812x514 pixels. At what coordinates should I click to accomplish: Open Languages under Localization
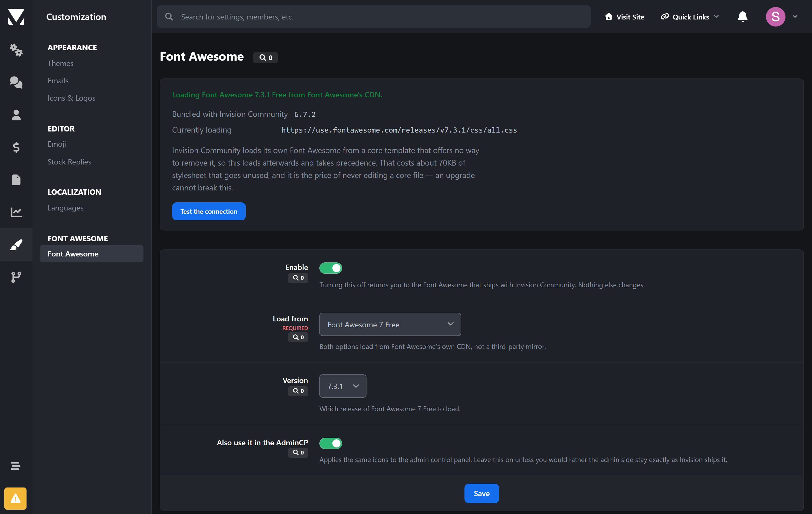tap(66, 208)
